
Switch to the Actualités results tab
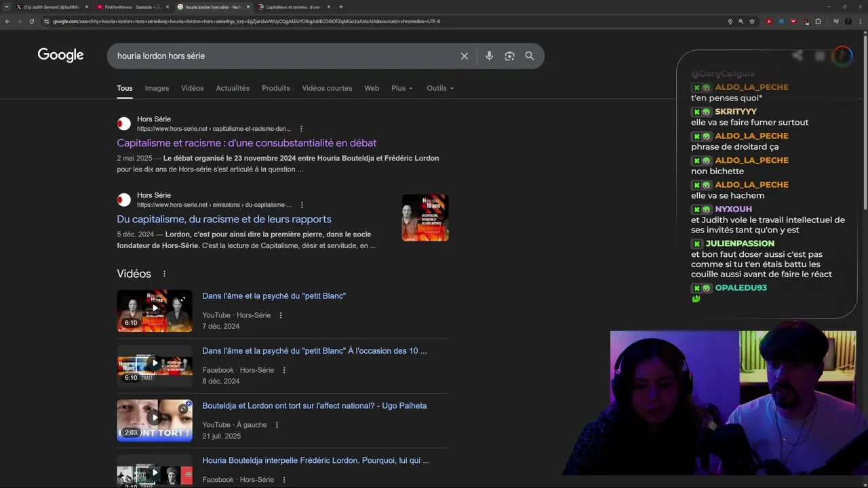pos(233,88)
